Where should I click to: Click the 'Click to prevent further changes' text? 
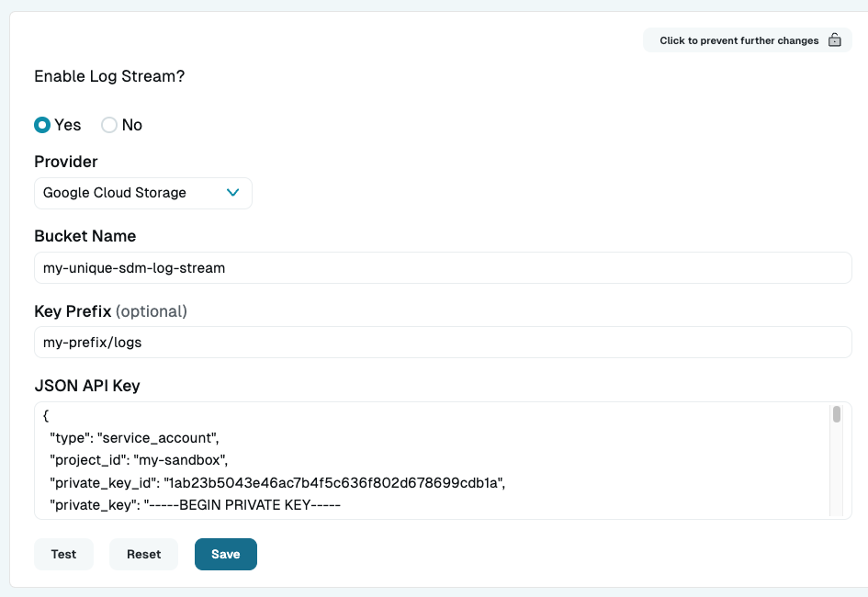[738, 40]
